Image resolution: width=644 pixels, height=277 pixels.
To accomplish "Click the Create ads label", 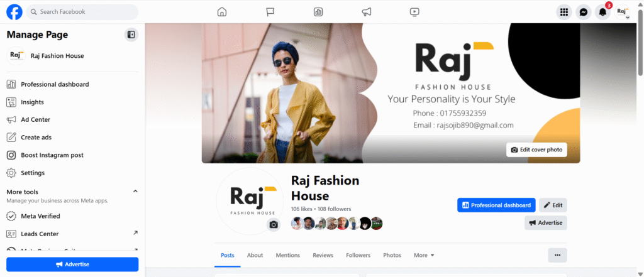I will (36, 138).
